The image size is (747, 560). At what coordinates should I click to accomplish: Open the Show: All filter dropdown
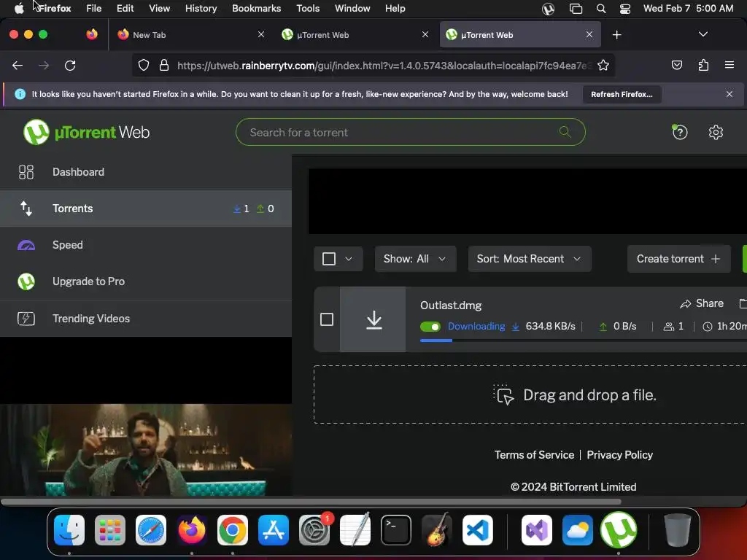tap(415, 259)
